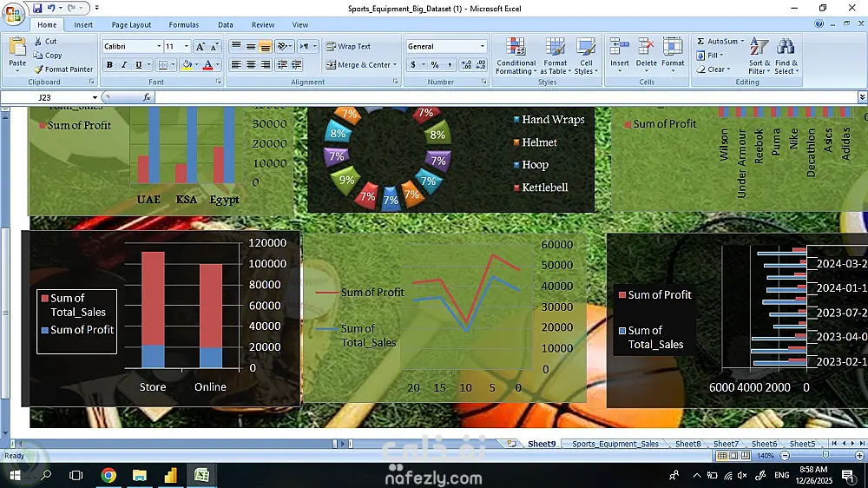Copy the selection
Image resolution: width=868 pixels, height=488 pixels.
(x=47, y=56)
